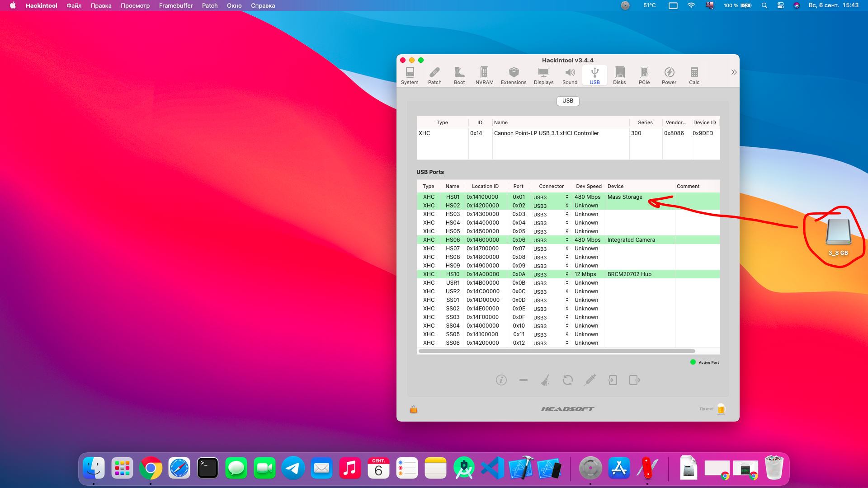
Task: Click the syringe inject icon
Action: point(590,380)
